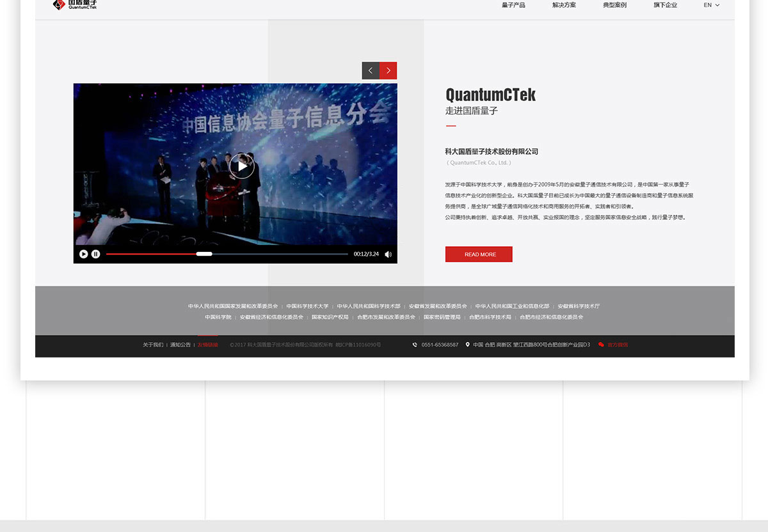768x532 pixels.
Task: Open the 旗下企业 navigation item
Action: (665, 5)
